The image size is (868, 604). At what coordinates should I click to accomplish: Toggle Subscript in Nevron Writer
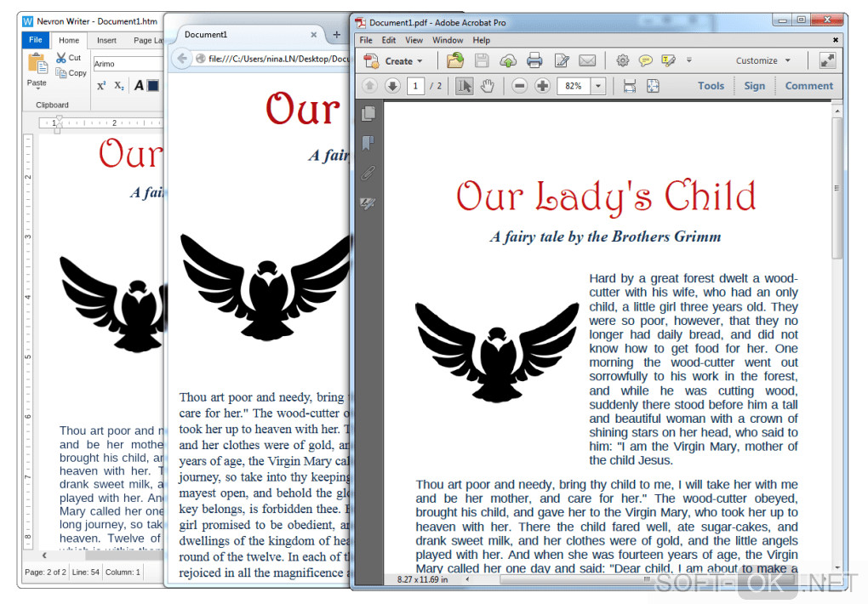coord(119,86)
